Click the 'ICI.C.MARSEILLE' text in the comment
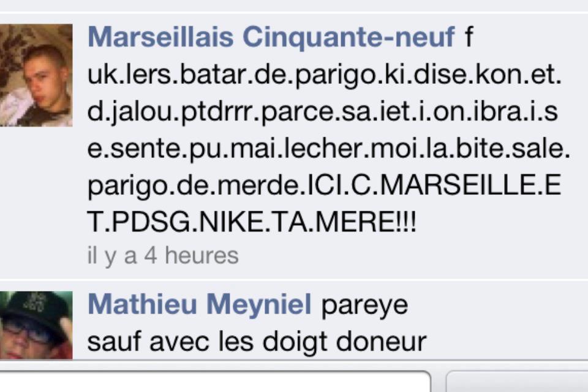Image resolution: width=588 pixels, height=392 pixels. tap(420, 185)
